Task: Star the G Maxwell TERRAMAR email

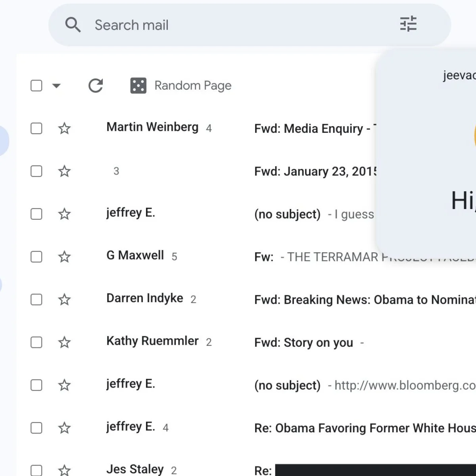Action: tap(64, 257)
